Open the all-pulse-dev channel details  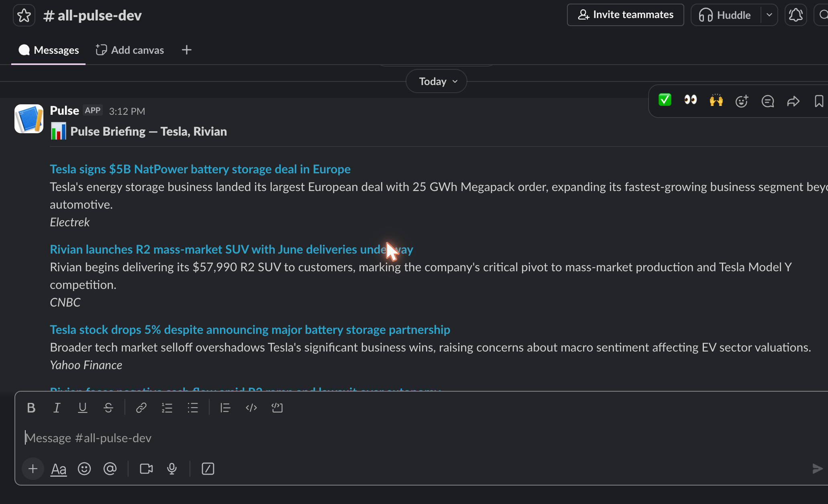(x=92, y=15)
